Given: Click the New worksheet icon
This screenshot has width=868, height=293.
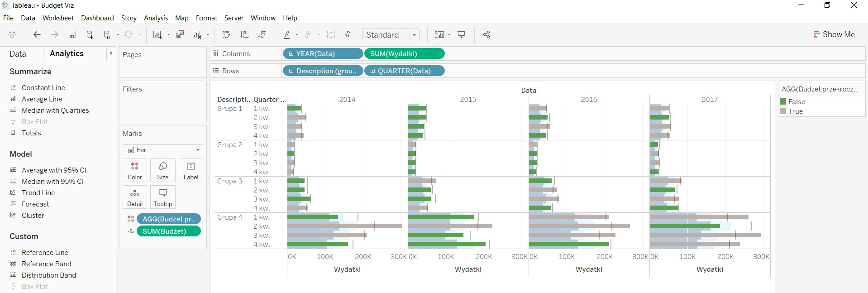Looking at the screenshot, I should [157, 35].
